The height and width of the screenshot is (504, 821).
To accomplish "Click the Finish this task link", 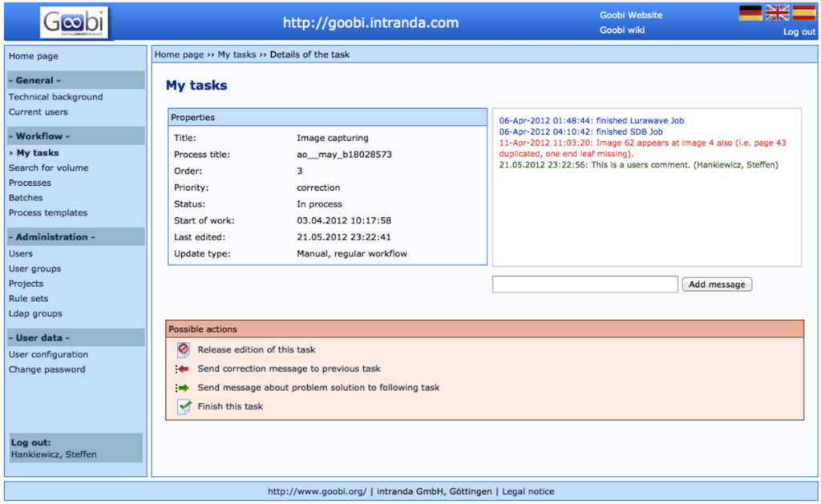I will pos(230,406).
